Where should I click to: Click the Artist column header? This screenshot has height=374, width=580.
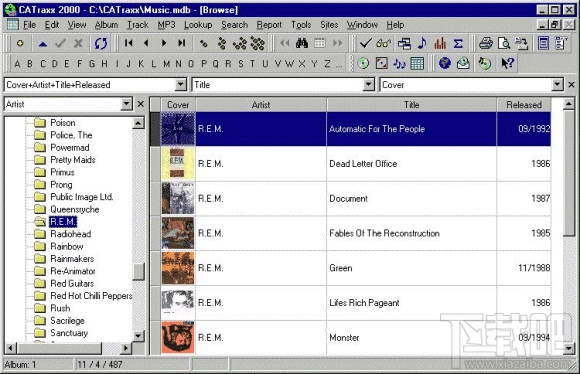[261, 105]
